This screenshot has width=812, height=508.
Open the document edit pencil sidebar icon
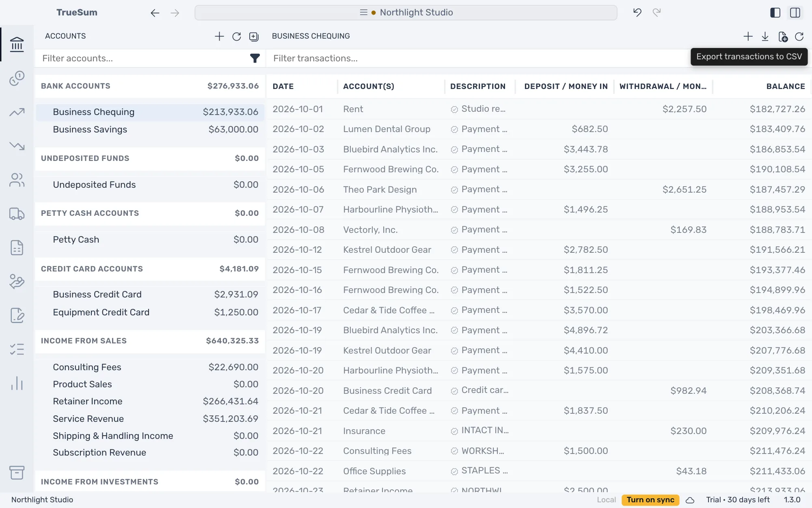(x=17, y=315)
